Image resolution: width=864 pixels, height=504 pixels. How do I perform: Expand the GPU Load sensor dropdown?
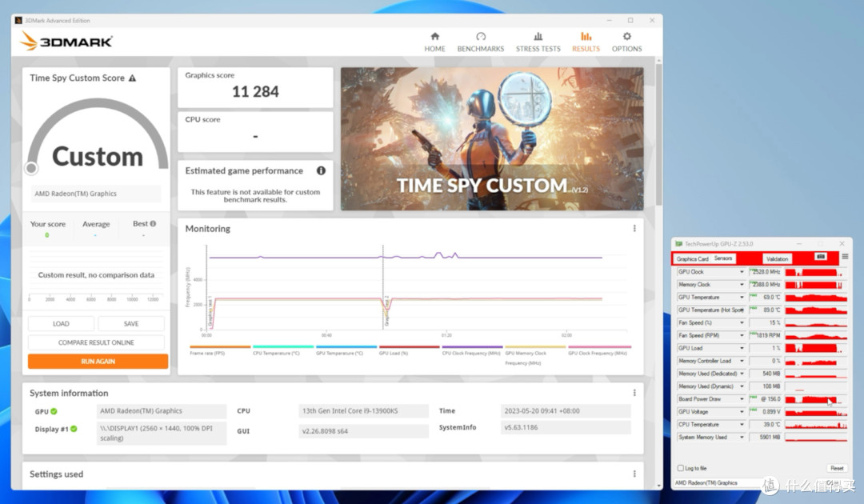tap(742, 348)
